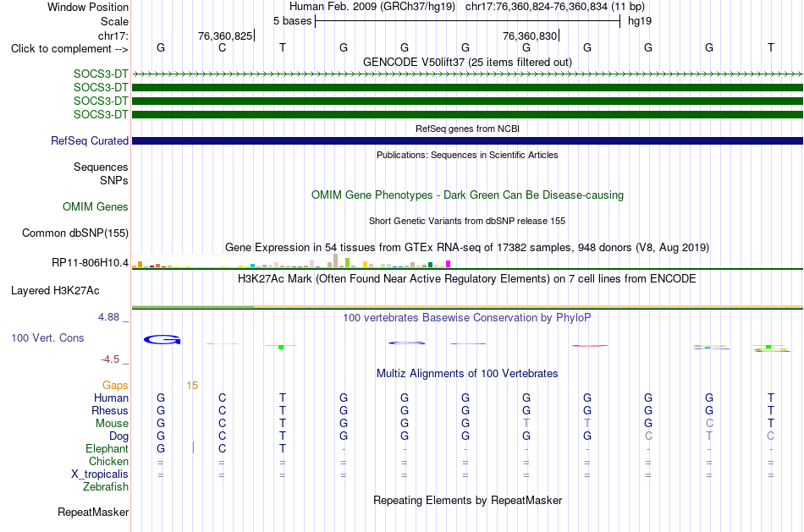Select the 'OMIM Genes' label

coord(96,206)
